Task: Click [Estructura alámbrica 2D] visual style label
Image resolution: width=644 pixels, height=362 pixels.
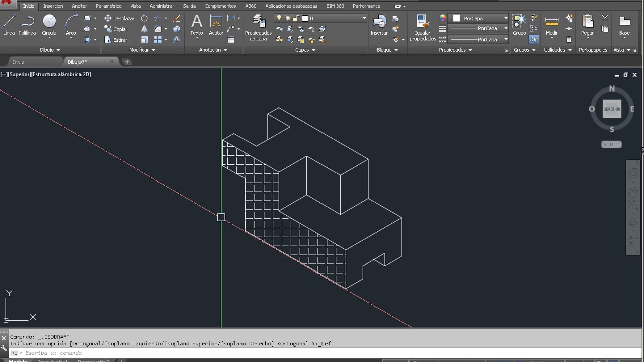Action: (61, 74)
